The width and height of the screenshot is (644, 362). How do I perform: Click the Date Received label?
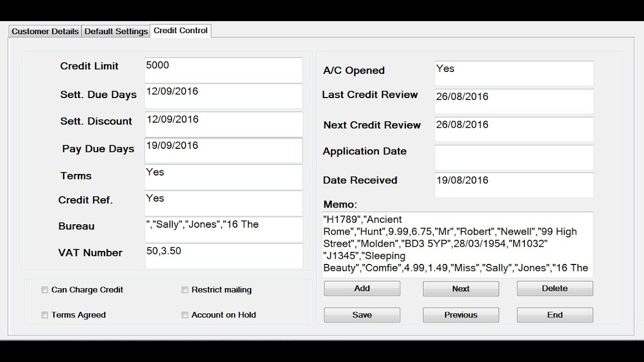pos(360,180)
